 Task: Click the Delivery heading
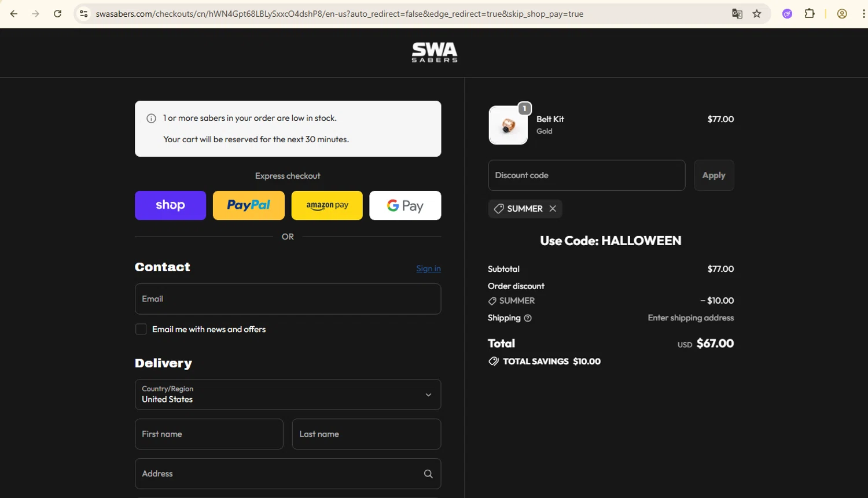pyautogui.click(x=163, y=363)
